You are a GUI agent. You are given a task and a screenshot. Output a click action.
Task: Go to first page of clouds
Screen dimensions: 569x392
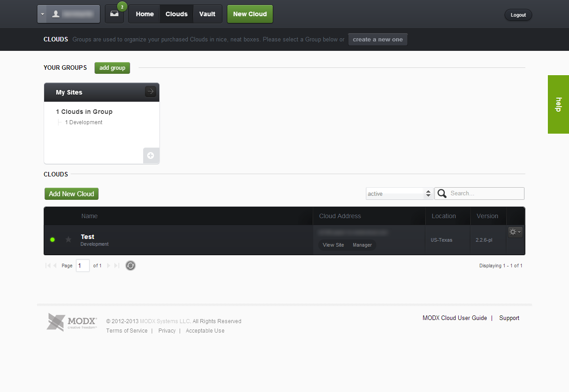[x=48, y=266]
